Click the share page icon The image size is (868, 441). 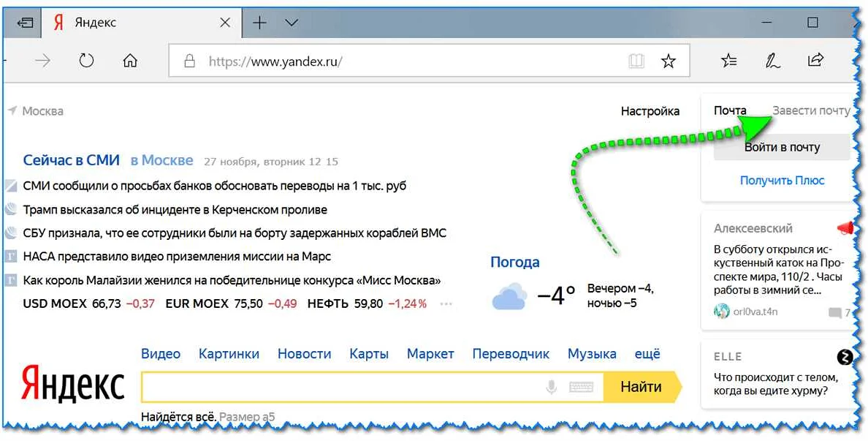pyautogui.click(x=816, y=60)
